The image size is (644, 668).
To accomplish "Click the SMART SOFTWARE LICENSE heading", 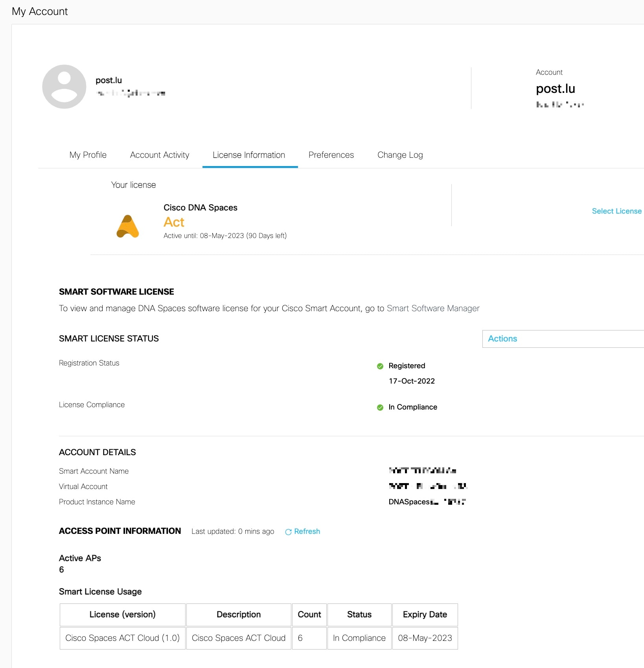I will click(116, 292).
